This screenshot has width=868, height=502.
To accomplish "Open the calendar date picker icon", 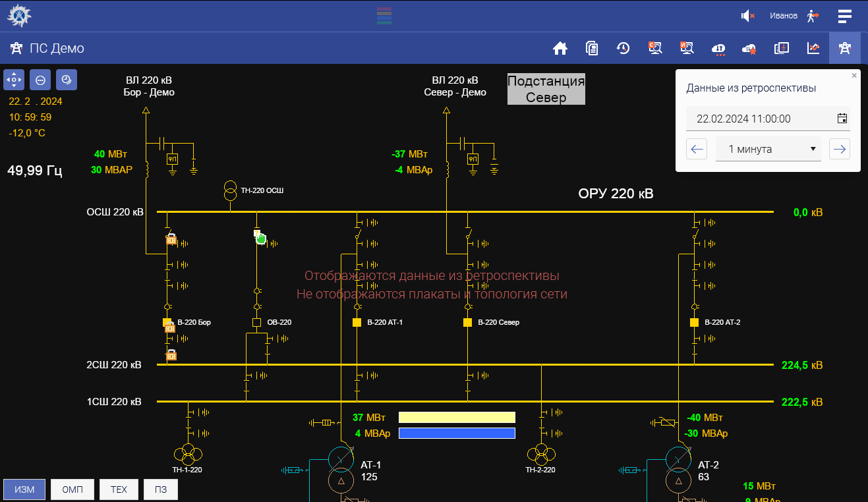I will tap(842, 119).
